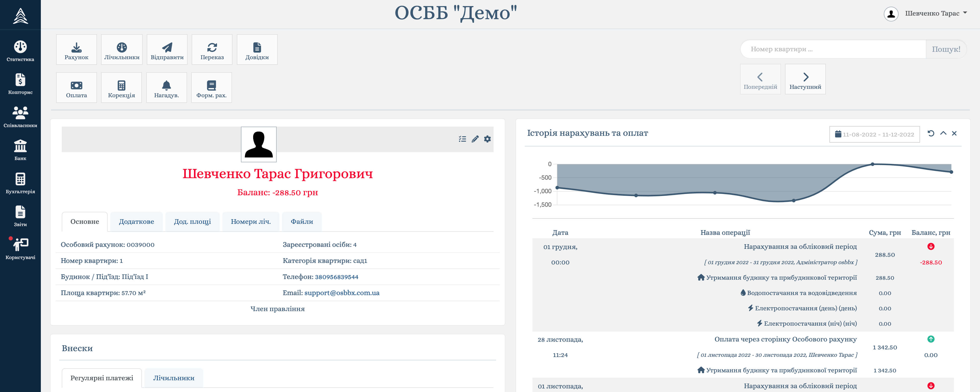Open profile settings gear icon
The width and height of the screenshot is (980, 392).
(487, 139)
